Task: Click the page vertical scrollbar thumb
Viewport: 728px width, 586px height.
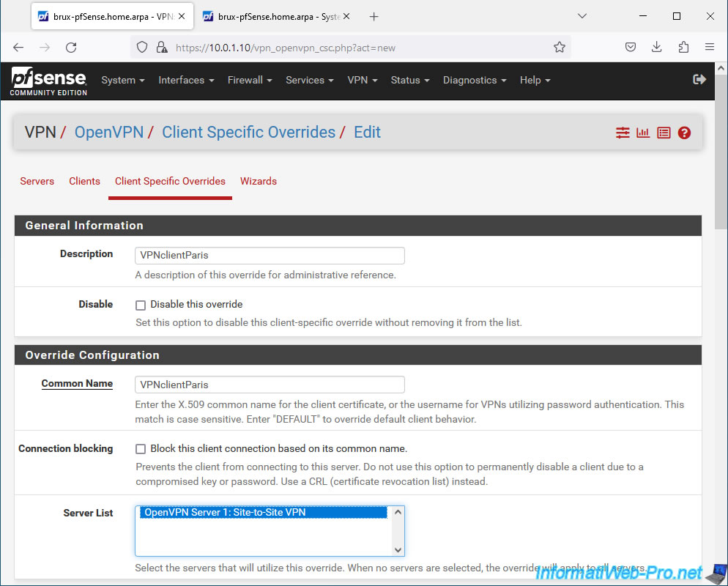Action: (721, 152)
